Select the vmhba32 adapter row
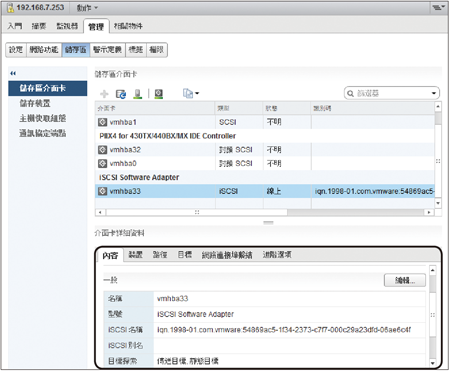450x371 pixels. 265,150
